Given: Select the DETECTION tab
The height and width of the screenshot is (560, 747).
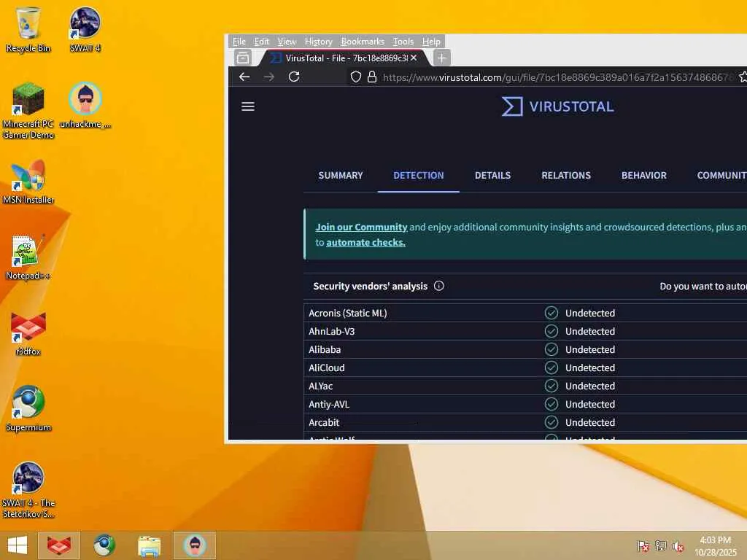Looking at the screenshot, I should 418,175.
